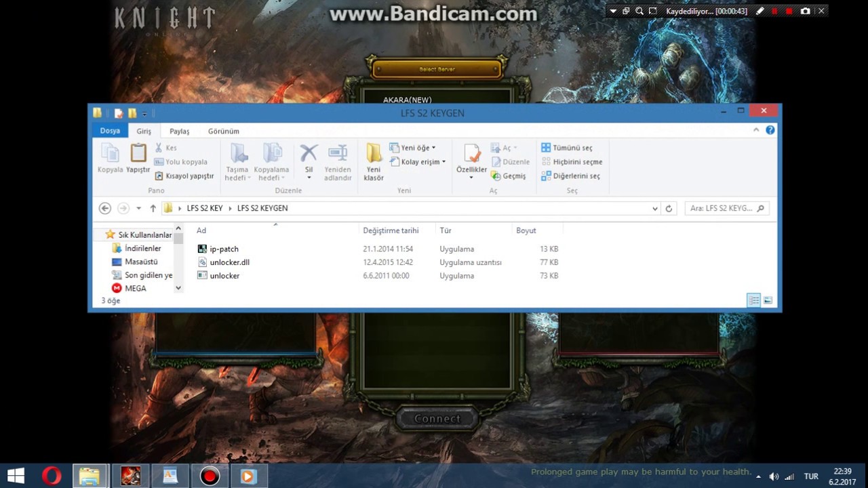Click the Yapıştır clipboard icon
Viewport: 868px width, 488px height.
138,159
